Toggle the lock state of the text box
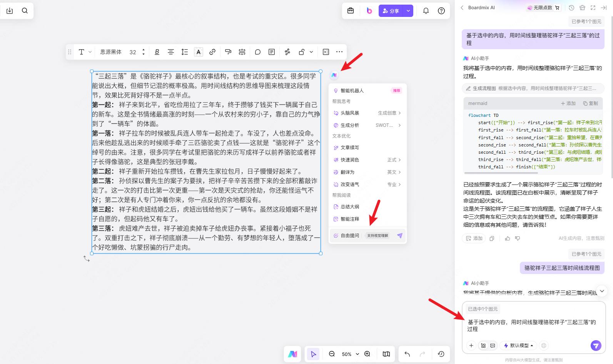Image resolution: width=613 pixels, height=364 pixels. [x=302, y=52]
